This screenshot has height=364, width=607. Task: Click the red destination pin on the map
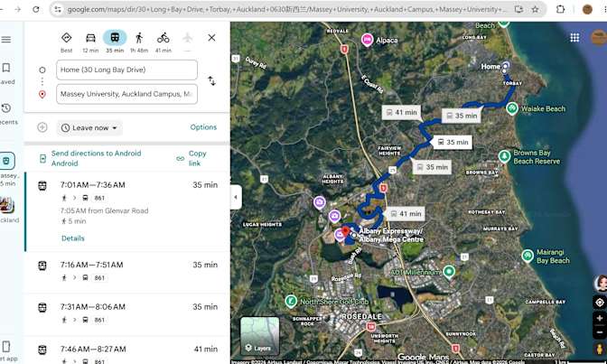coord(346,231)
